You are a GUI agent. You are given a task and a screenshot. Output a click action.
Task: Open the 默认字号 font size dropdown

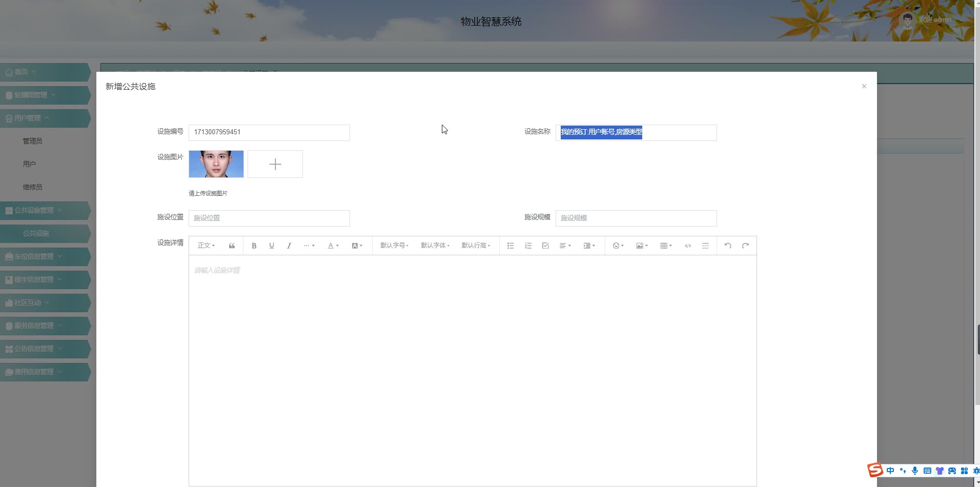(394, 246)
